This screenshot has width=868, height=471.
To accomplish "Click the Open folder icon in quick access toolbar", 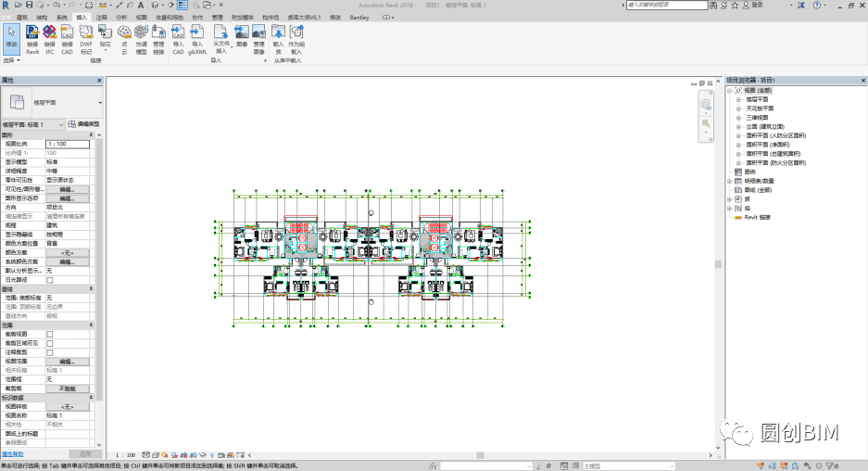I will (18, 5).
